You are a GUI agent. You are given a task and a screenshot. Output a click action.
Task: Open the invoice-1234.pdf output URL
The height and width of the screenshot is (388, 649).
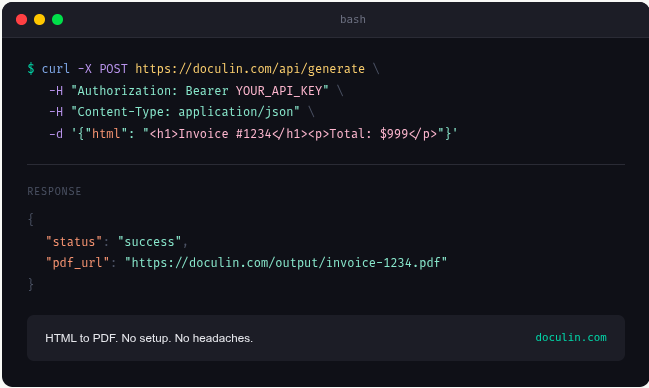286,263
